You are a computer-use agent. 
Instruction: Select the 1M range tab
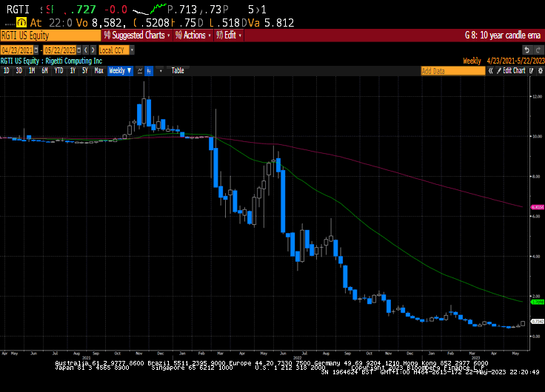pos(32,71)
